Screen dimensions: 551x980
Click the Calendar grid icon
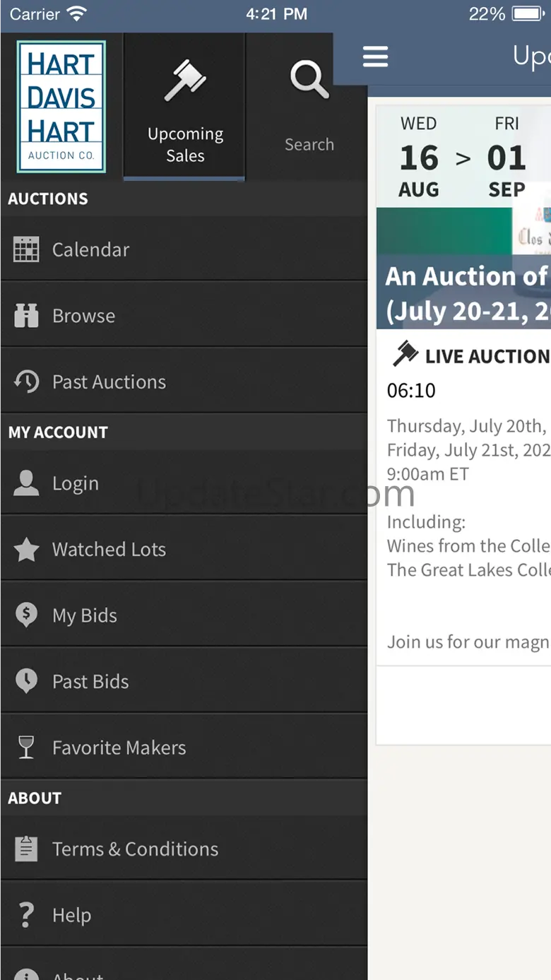pyautogui.click(x=26, y=249)
